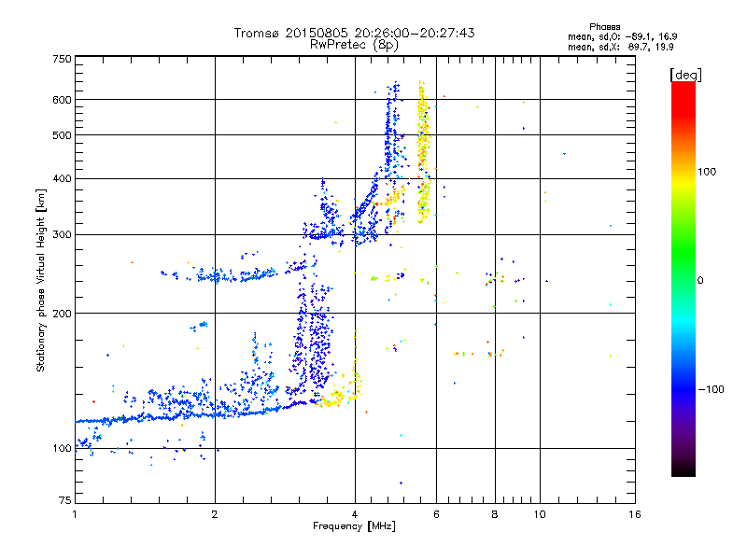Click the y-axis tick label '600'

coord(62,100)
